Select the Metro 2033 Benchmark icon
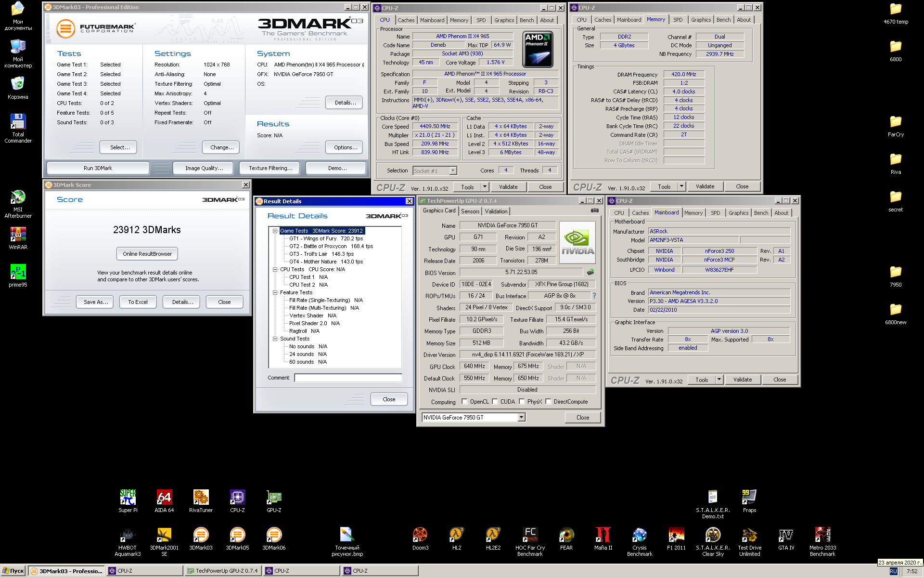 822,542
